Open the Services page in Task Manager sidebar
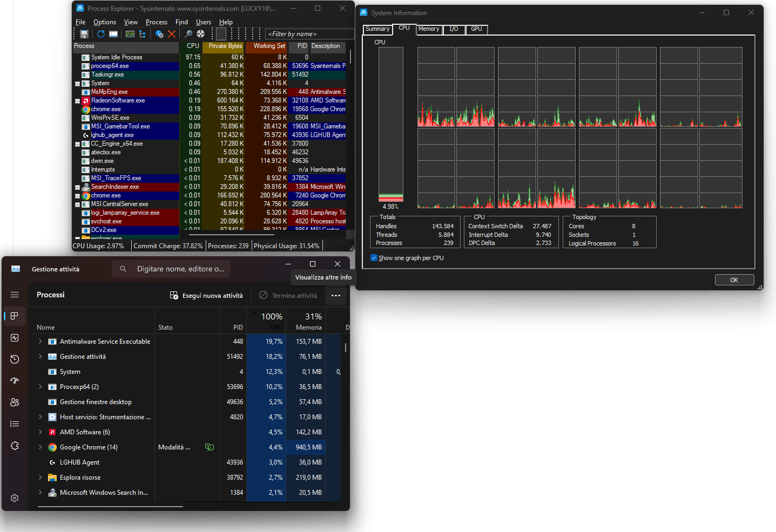The image size is (776, 532). click(15, 446)
